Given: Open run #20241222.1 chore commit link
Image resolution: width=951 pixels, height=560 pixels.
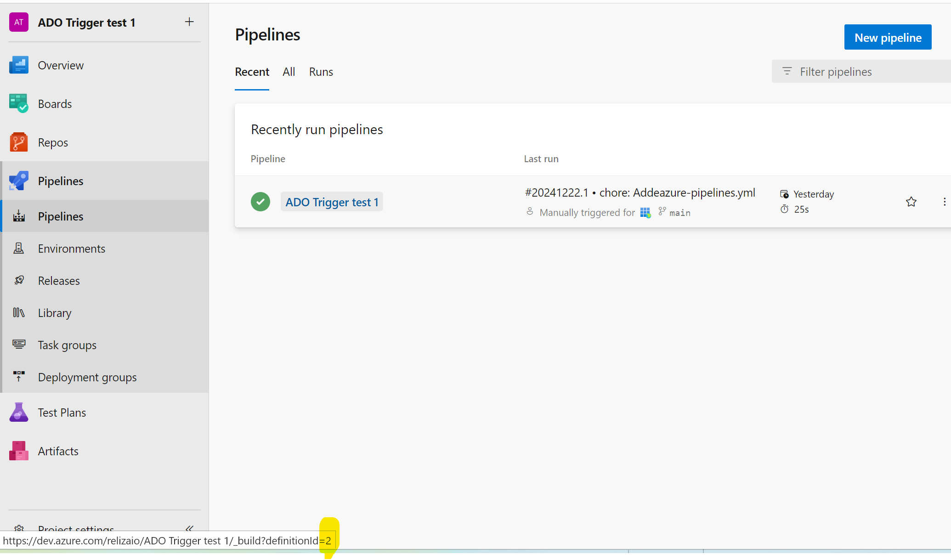Looking at the screenshot, I should pyautogui.click(x=640, y=192).
